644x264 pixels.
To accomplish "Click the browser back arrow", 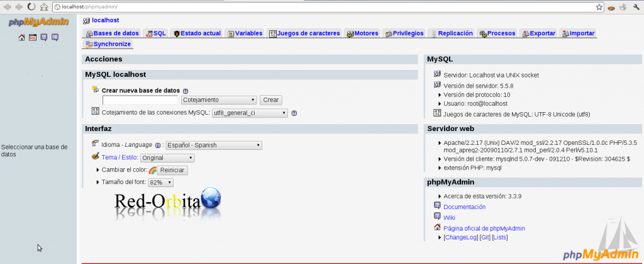I will [7, 6].
